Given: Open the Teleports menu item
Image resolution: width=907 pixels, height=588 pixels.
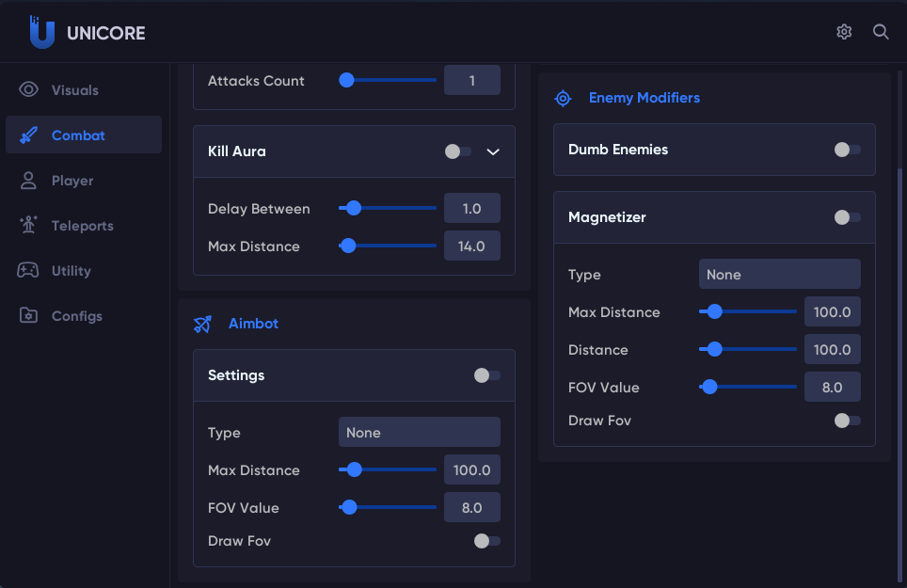Looking at the screenshot, I should [83, 226].
